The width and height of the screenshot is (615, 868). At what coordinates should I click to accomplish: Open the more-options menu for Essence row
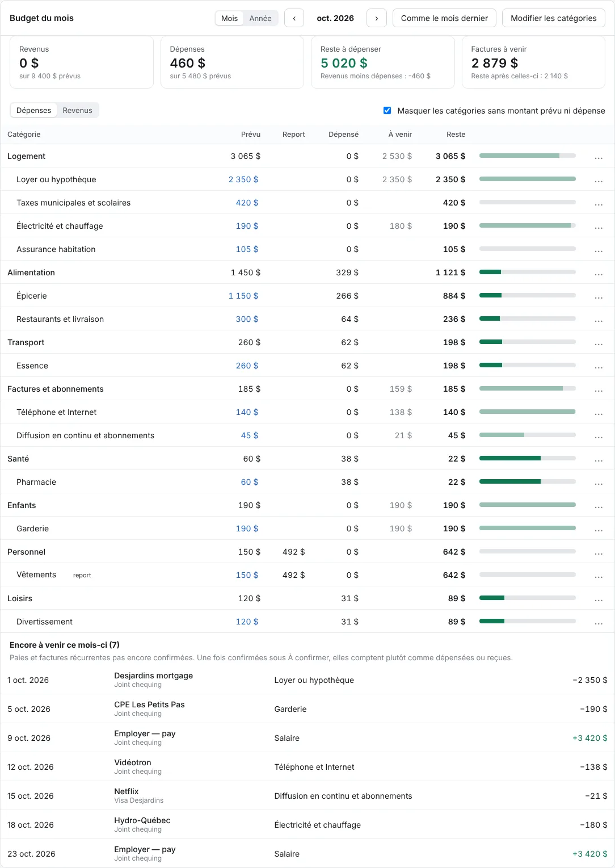599,366
